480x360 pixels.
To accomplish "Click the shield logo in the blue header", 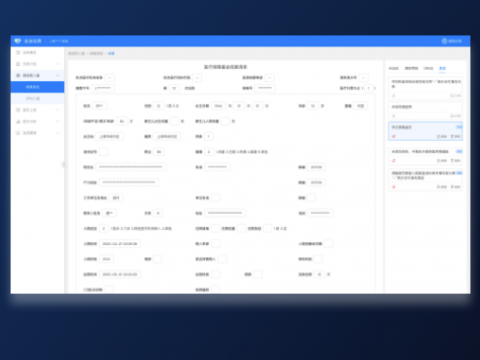I will pos(18,41).
